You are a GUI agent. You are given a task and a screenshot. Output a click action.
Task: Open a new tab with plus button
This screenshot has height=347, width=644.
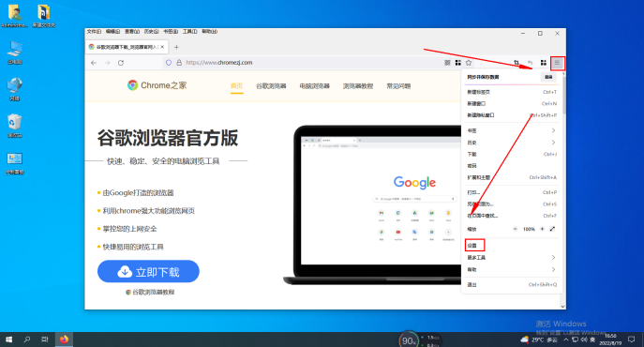pyautogui.click(x=176, y=47)
